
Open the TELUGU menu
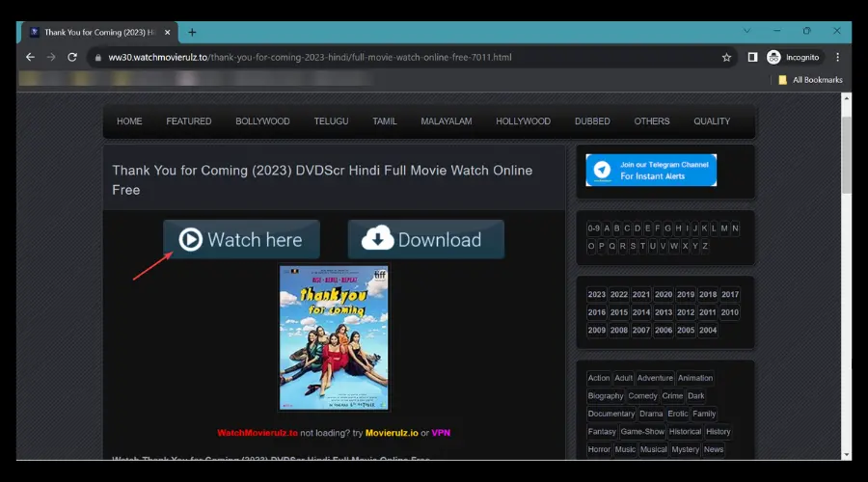[x=331, y=121]
